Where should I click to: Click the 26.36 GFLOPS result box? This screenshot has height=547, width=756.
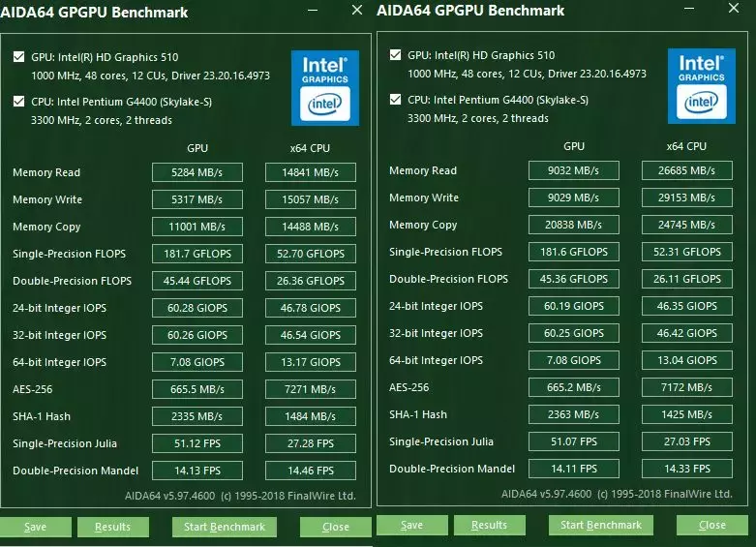tap(311, 281)
